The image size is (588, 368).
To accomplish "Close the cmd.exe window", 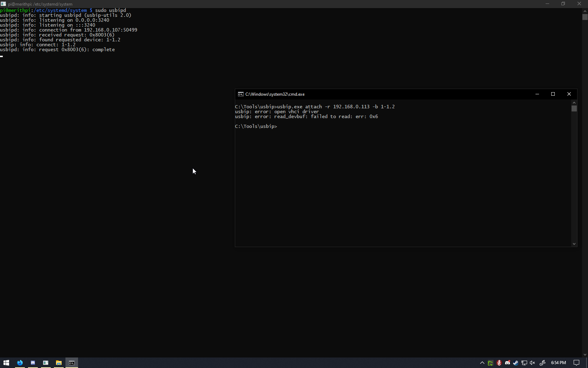I will [x=569, y=94].
